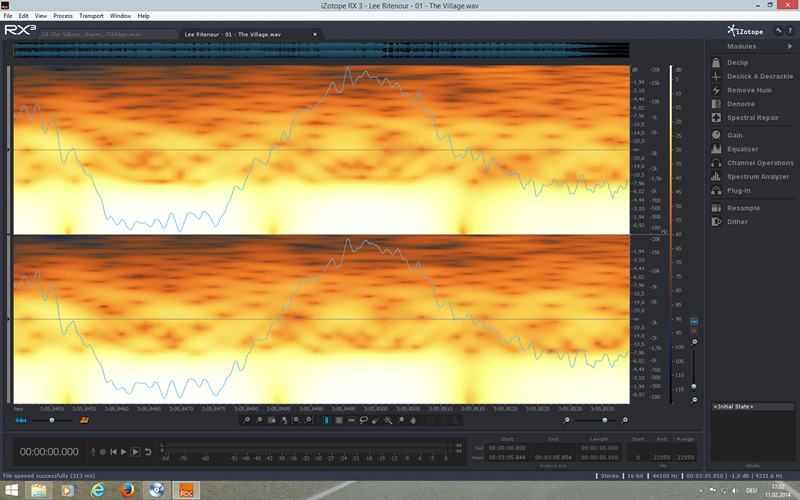
Task: Select the frequency selection tool
Action: (x=351, y=420)
